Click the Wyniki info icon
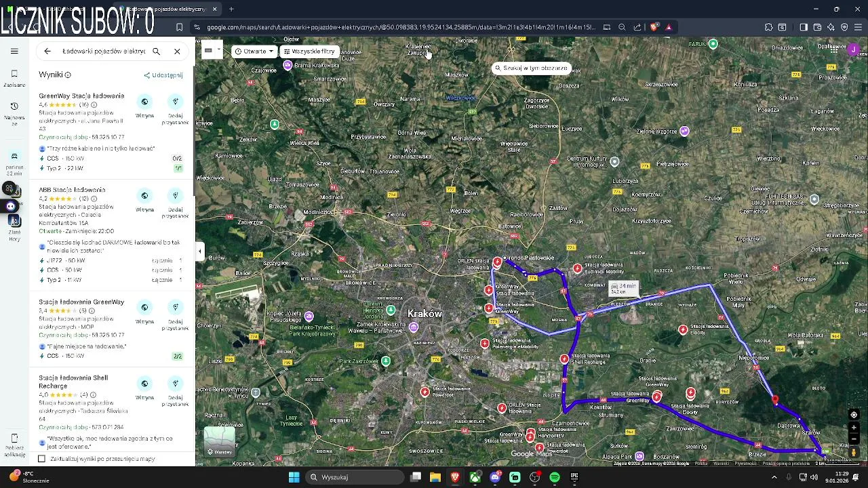The height and width of the screenshot is (488, 868). click(x=68, y=75)
